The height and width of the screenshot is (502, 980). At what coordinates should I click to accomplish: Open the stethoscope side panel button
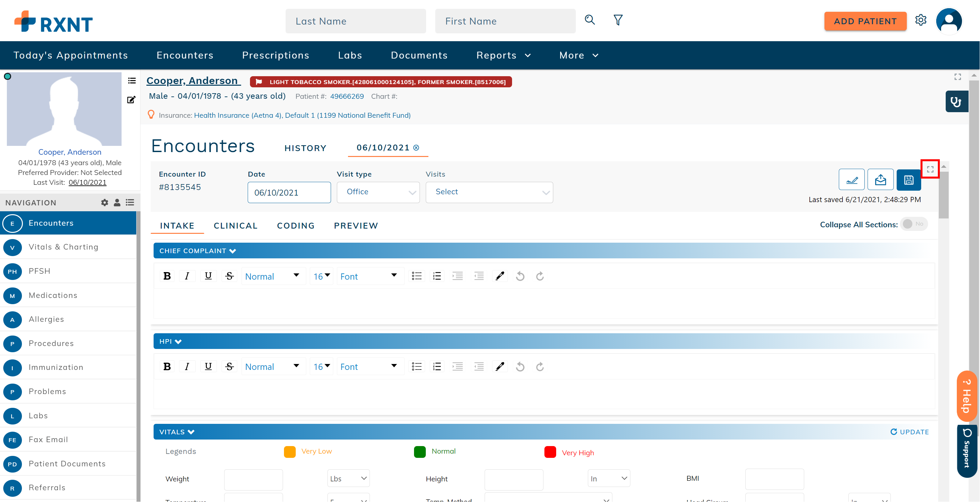[956, 101]
